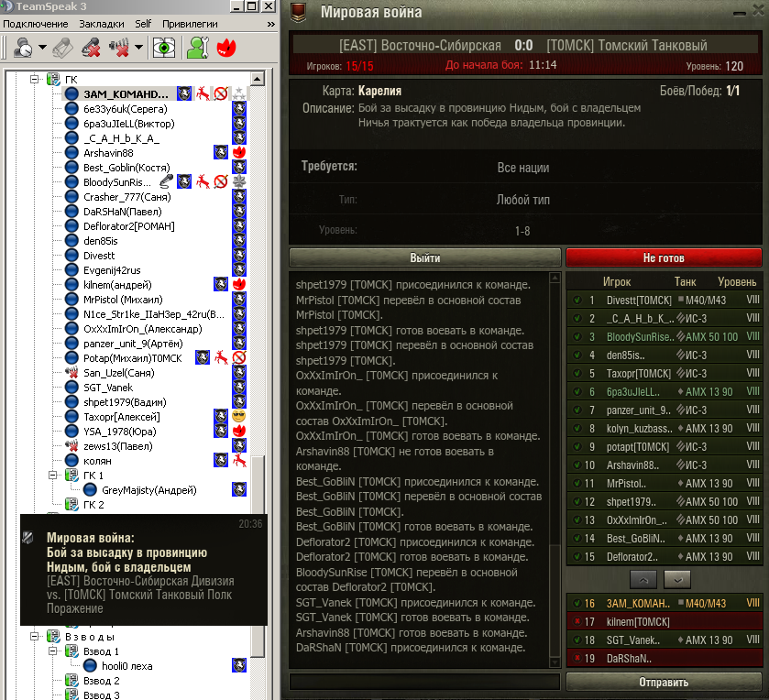Open the Self menu
The image size is (769, 700).
point(143,24)
